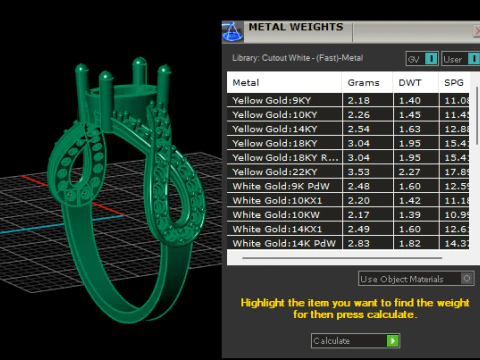Select the Yellow Gold:18KY row
This screenshot has width=480, height=360.
point(348,143)
